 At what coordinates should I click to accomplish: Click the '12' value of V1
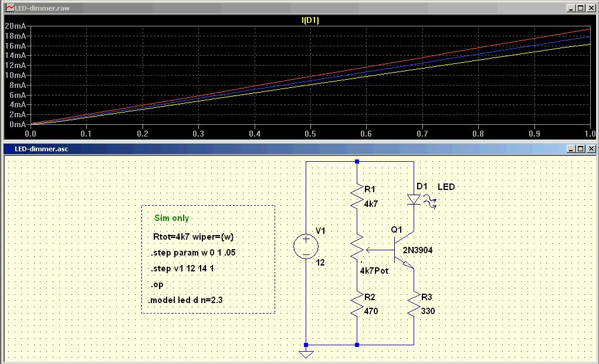pos(320,263)
